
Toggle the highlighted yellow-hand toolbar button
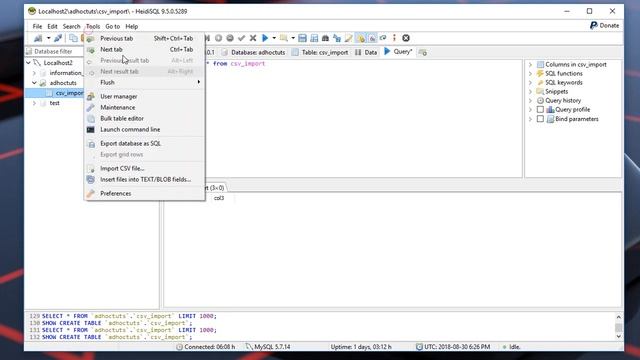click(x=360, y=38)
